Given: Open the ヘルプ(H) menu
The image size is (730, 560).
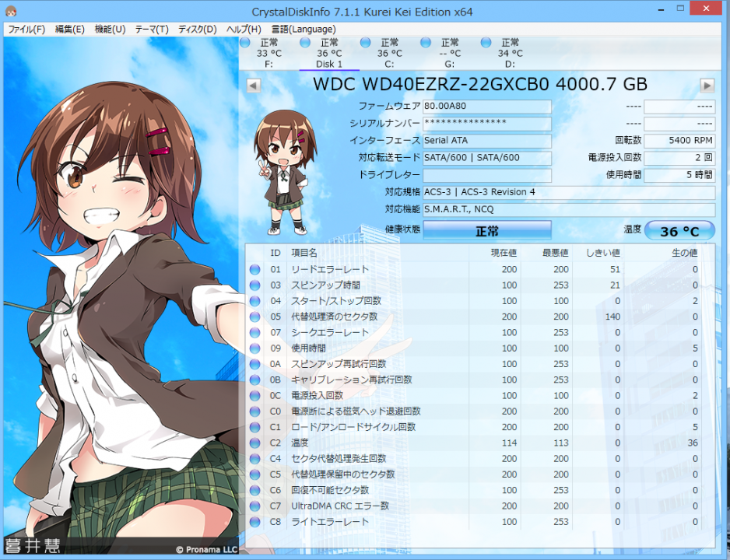Looking at the screenshot, I should (244, 30).
